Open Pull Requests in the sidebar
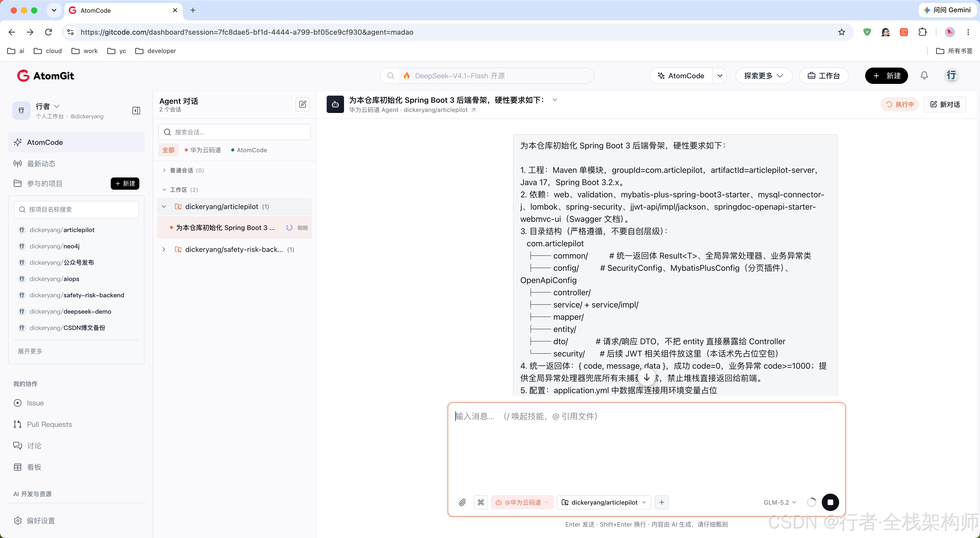Viewport: 980px width, 538px height. tap(49, 424)
